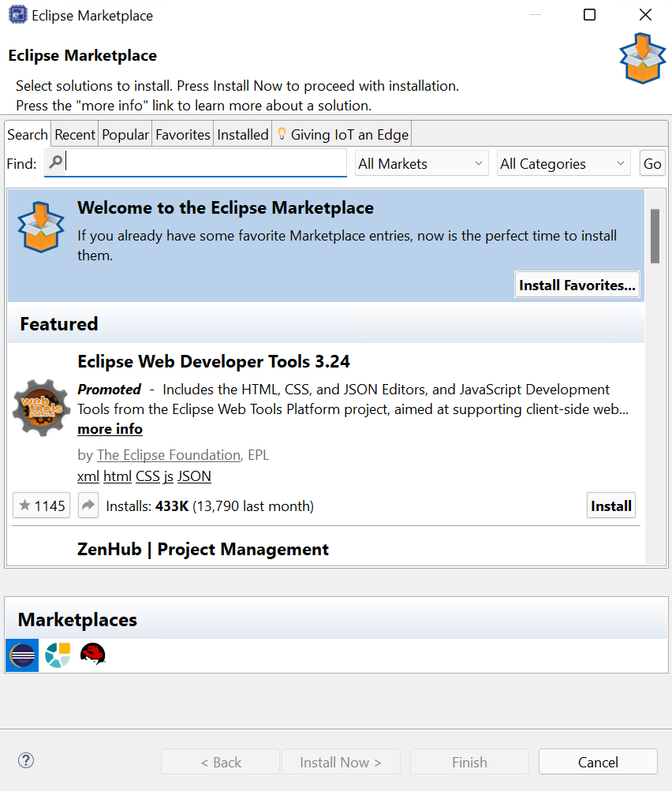The width and height of the screenshot is (672, 791).
Task: Click the lightbulb icon on Giving IoT tab
Action: 282,134
